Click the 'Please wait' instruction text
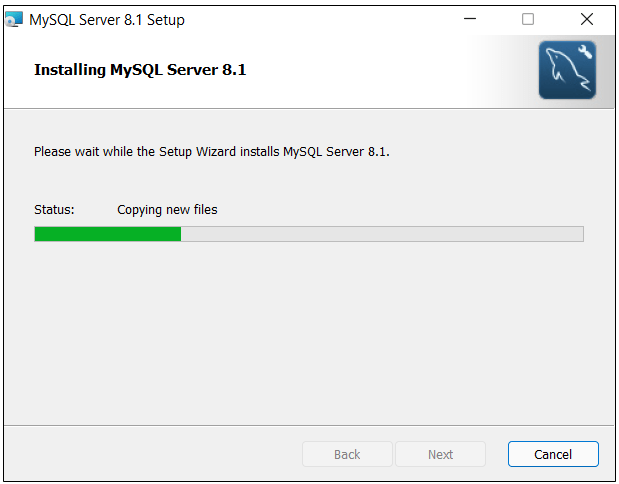 [211, 152]
